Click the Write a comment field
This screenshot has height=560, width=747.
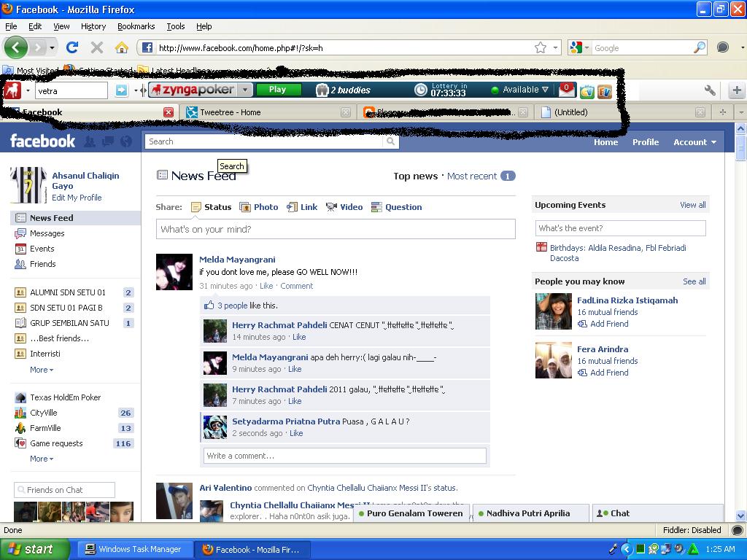coord(345,456)
